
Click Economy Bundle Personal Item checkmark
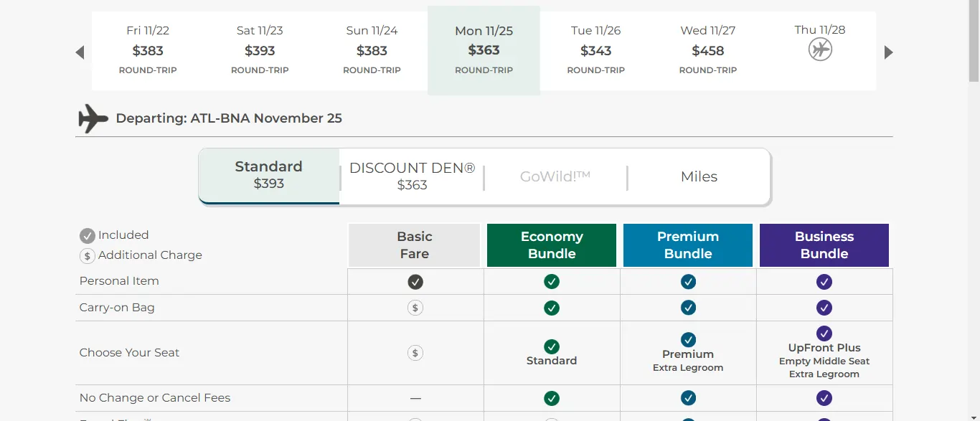(552, 282)
